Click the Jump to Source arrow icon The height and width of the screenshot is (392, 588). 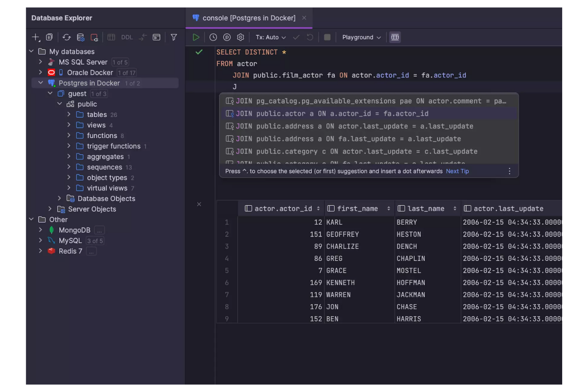[x=143, y=37]
